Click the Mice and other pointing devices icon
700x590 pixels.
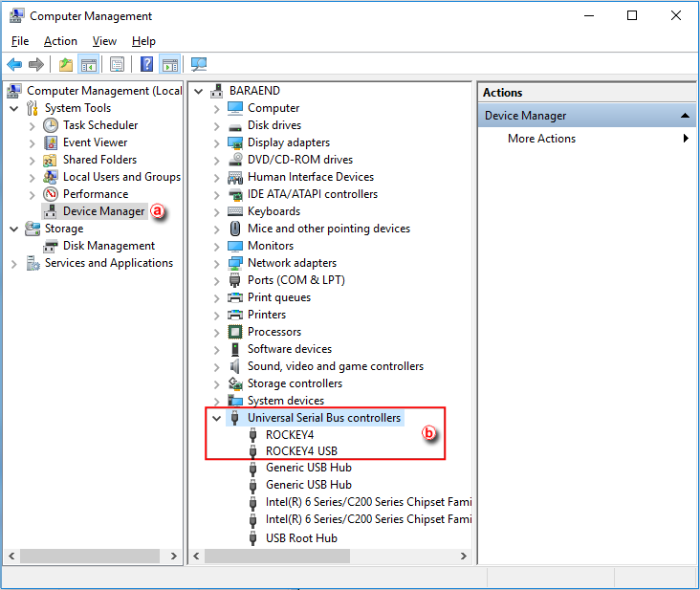[x=235, y=229]
